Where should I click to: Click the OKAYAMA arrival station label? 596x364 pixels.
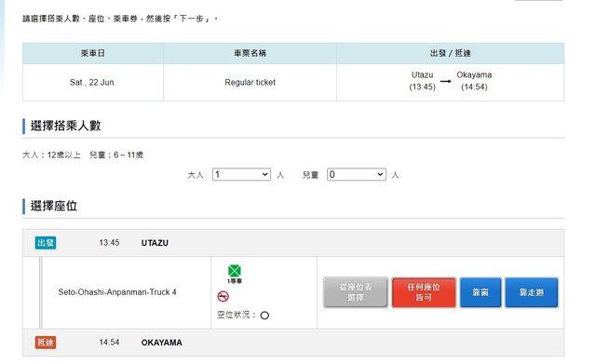[x=161, y=343]
